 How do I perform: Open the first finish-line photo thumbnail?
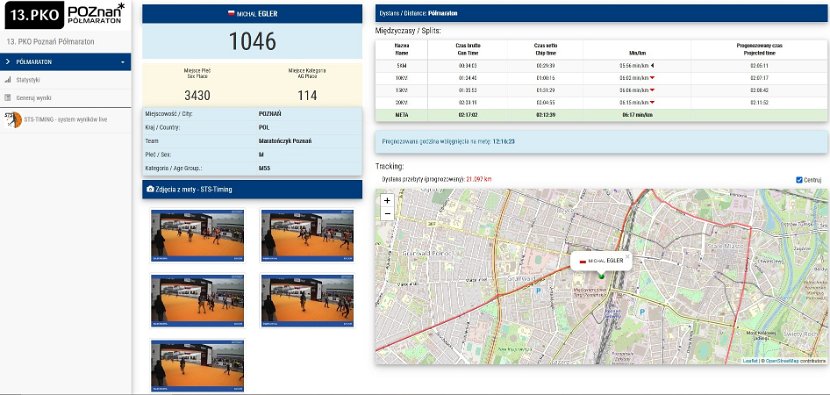tap(197, 235)
